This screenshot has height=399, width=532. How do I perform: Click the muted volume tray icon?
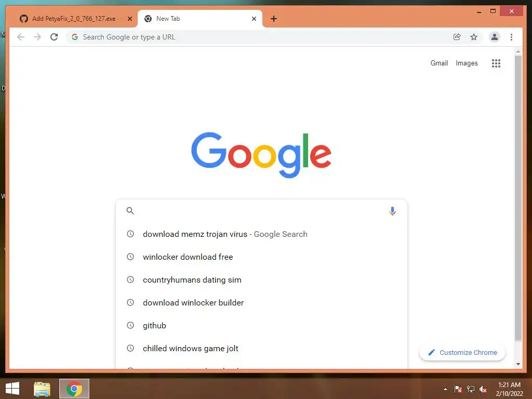pos(483,389)
